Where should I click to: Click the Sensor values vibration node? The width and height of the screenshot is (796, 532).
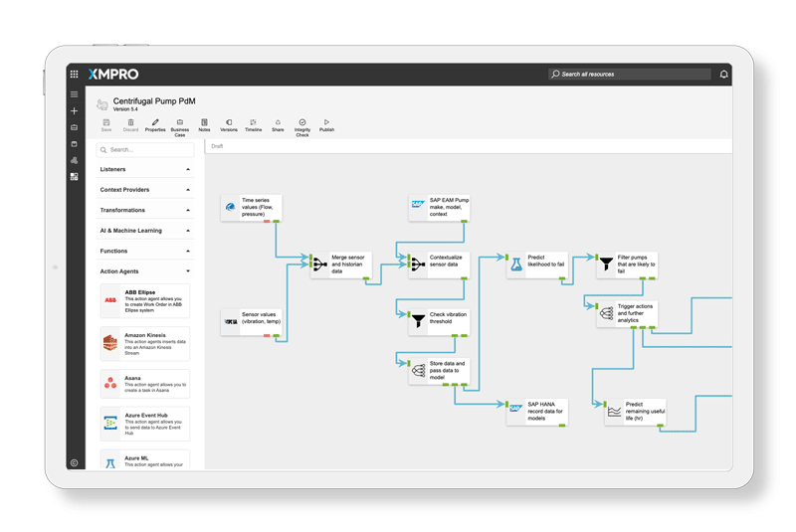252,322
